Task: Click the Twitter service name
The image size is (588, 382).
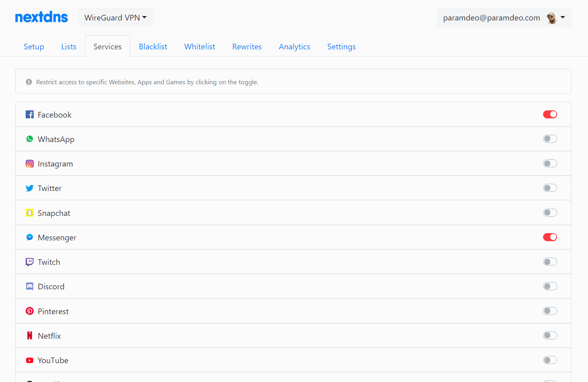Action: click(x=50, y=188)
